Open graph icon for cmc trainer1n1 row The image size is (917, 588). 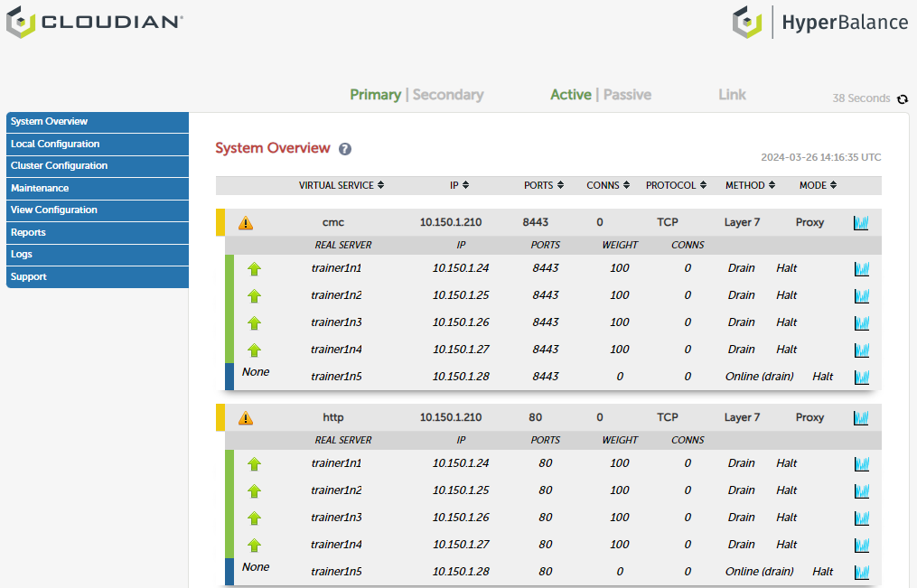pyautogui.click(x=862, y=269)
